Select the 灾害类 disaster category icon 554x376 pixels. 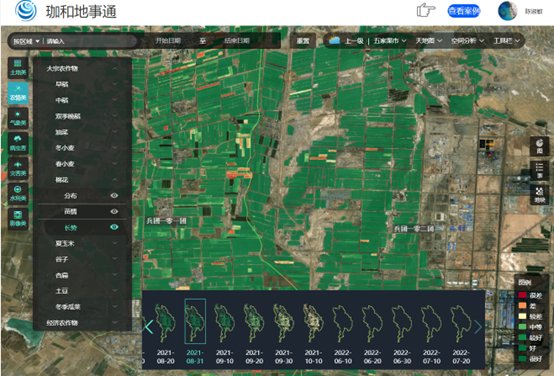(18, 168)
